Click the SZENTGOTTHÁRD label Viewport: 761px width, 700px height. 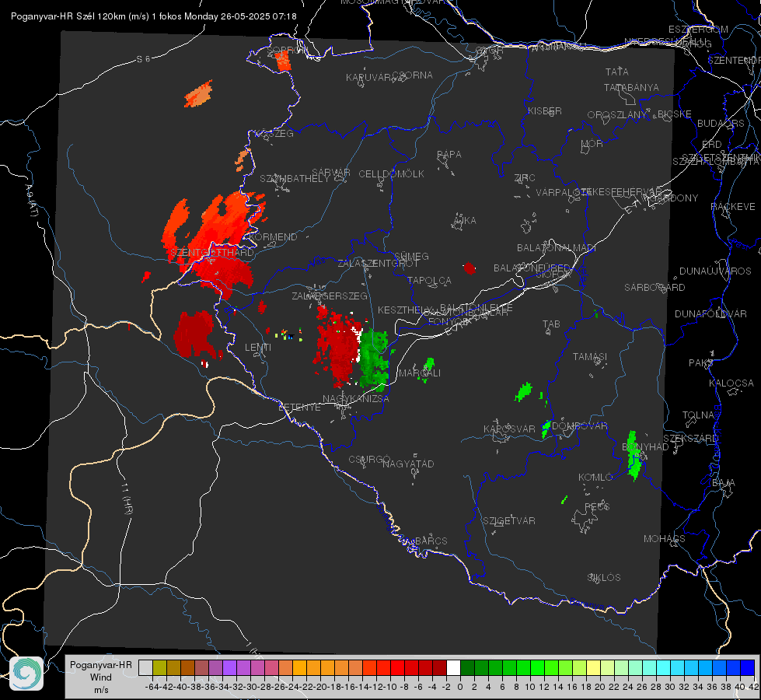[212, 253]
